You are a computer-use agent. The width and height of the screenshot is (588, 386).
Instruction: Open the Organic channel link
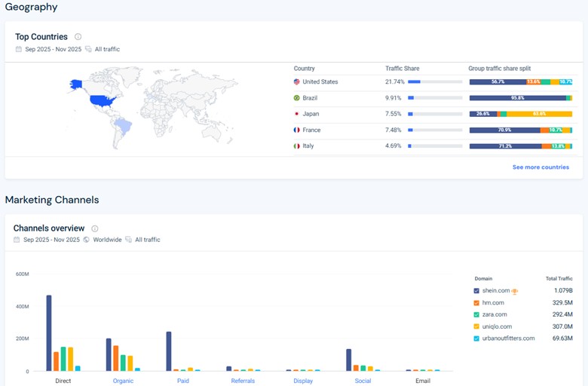[x=123, y=381]
